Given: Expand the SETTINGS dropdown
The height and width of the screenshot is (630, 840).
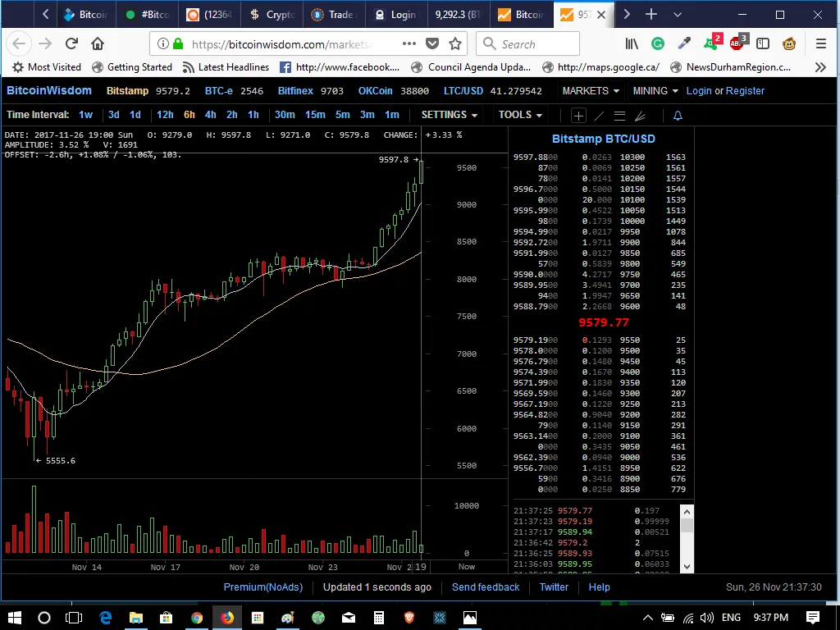Looking at the screenshot, I should tap(449, 115).
